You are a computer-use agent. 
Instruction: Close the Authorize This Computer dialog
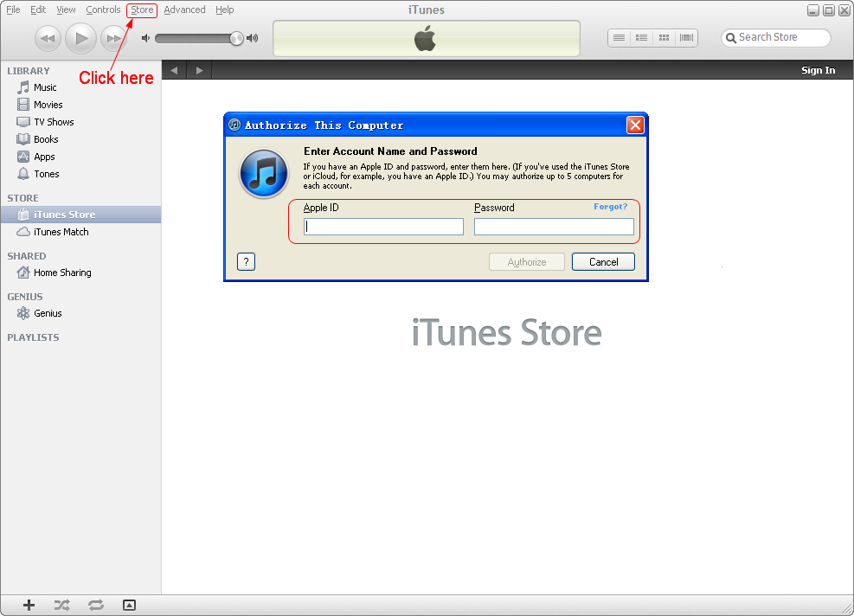tap(635, 125)
